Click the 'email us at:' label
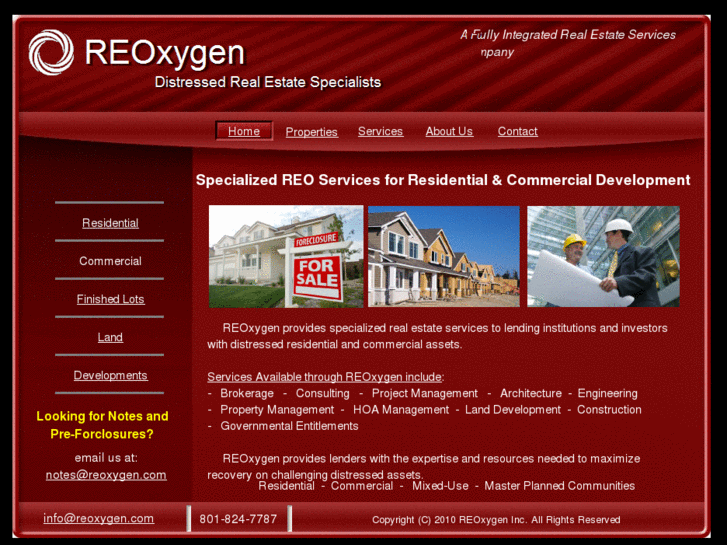 click(x=106, y=458)
